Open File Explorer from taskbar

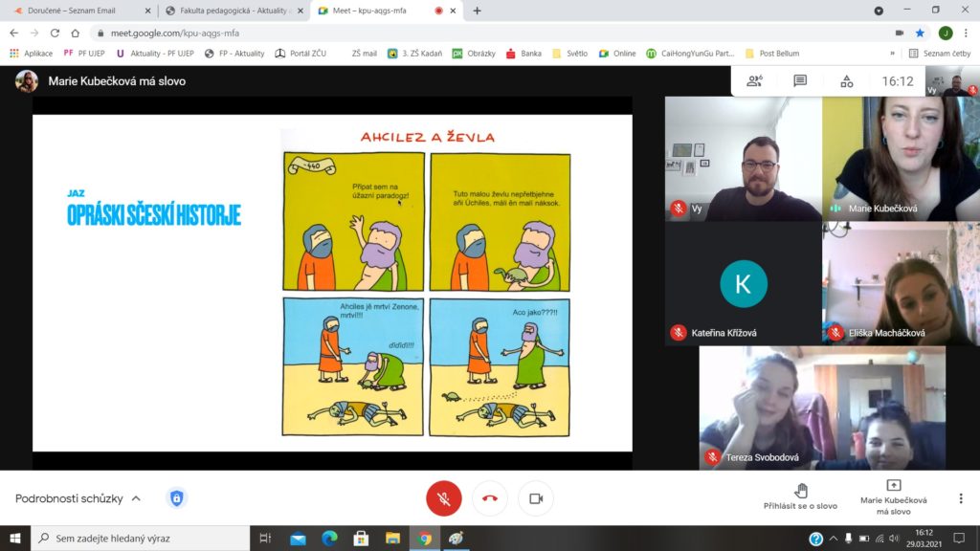click(x=392, y=538)
